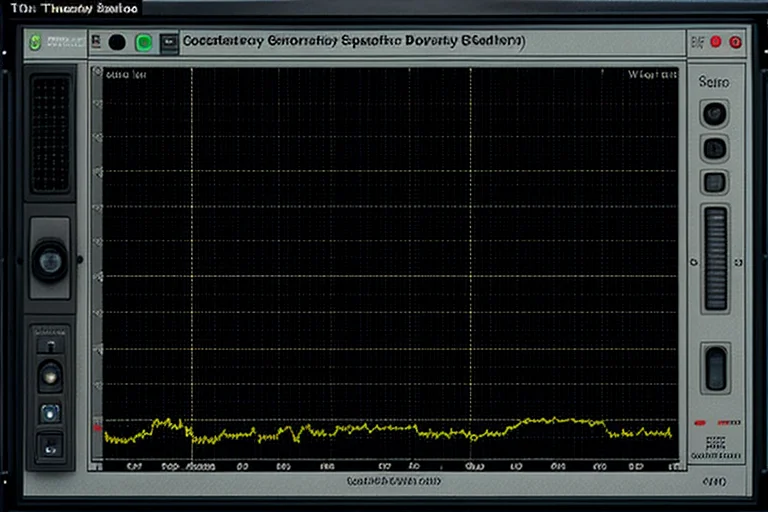Image resolution: width=768 pixels, height=512 pixels.
Task: Toggle the blue-lit square button at lower left
Action: click(50, 414)
